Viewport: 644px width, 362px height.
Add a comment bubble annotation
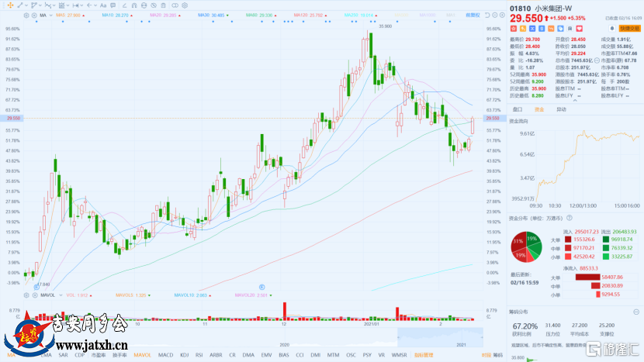[113, 5]
